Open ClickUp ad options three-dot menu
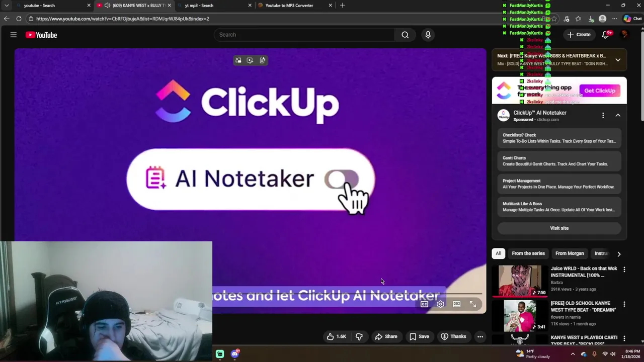Image resolution: width=644 pixels, height=362 pixels. (603, 116)
